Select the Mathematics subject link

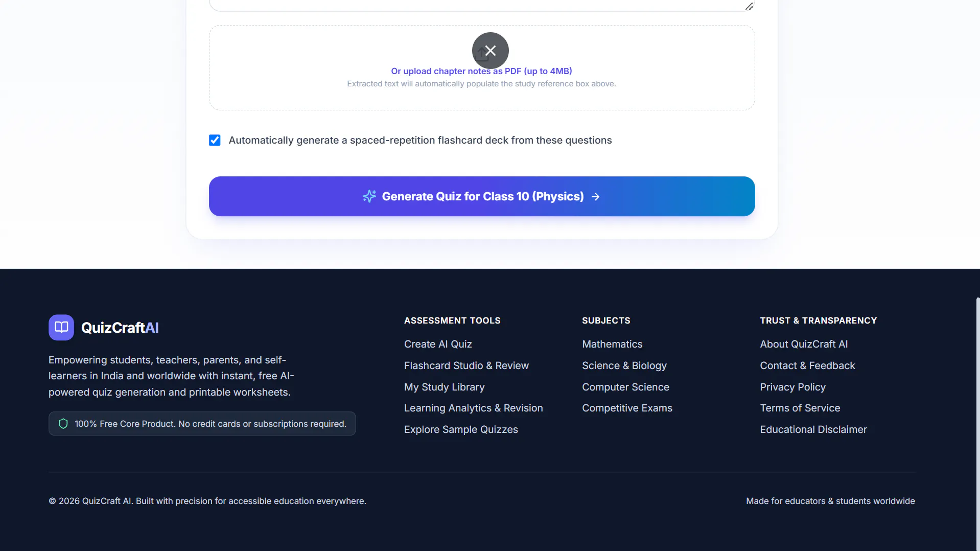point(612,344)
